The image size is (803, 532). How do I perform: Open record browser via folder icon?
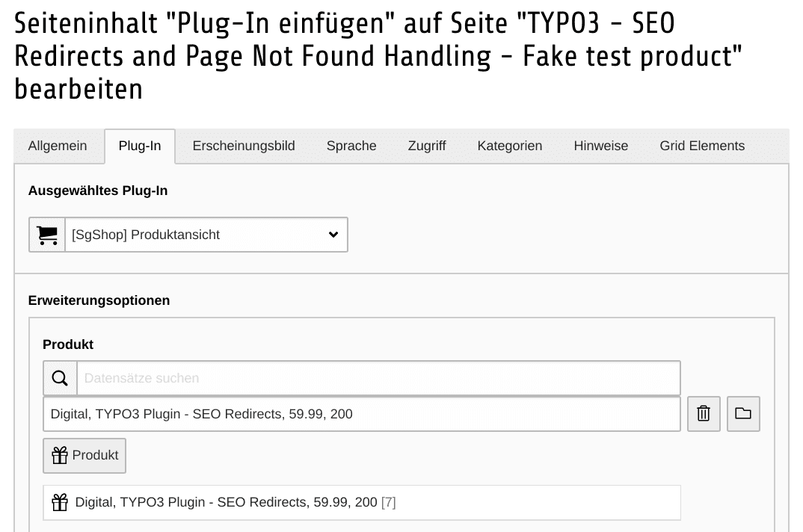point(743,413)
